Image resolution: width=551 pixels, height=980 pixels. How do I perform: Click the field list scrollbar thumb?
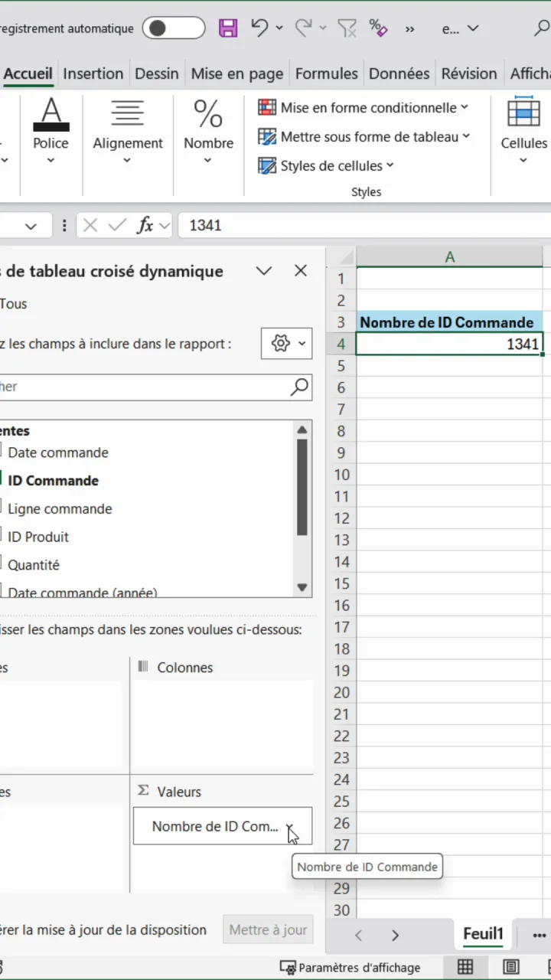(302, 488)
